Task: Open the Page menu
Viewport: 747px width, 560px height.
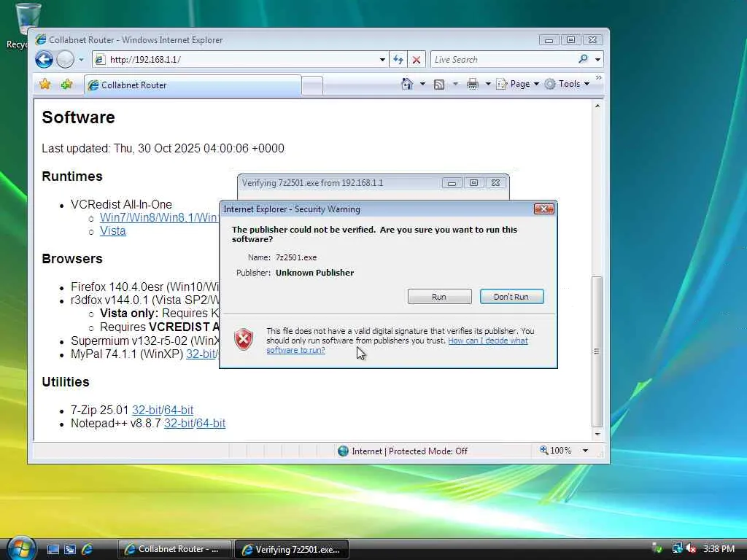Action: pyautogui.click(x=518, y=85)
